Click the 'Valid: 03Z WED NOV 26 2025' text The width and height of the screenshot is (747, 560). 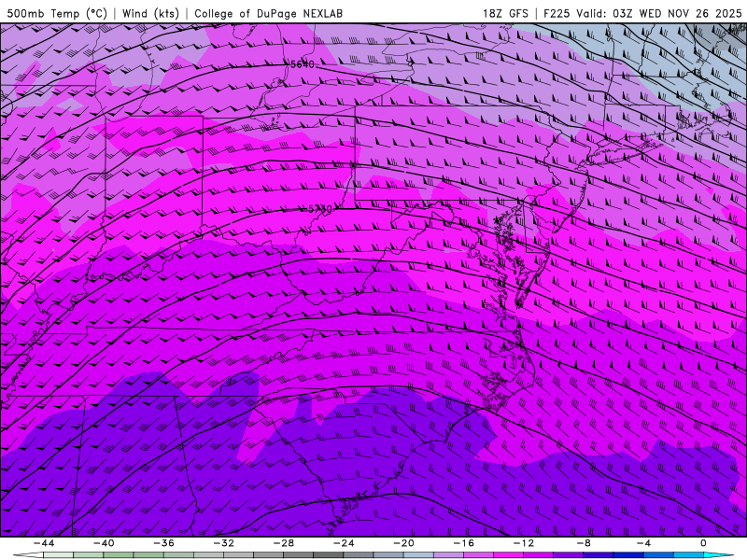[x=659, y=13]
